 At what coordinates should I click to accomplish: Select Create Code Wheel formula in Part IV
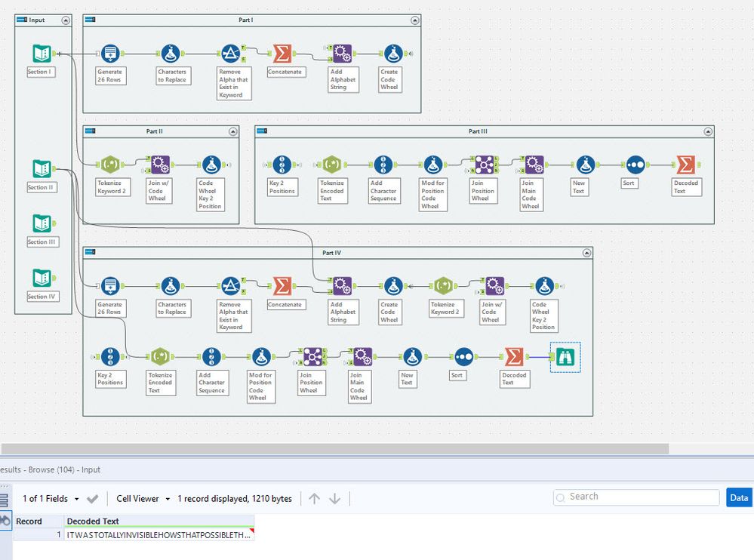(x=394, y=286)
